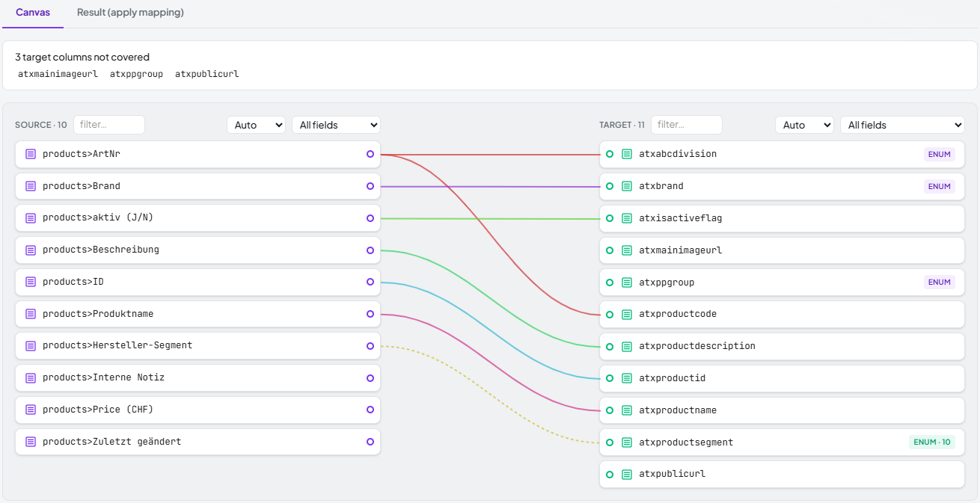Open the target All fields dropdown

(x=902, y=125)
